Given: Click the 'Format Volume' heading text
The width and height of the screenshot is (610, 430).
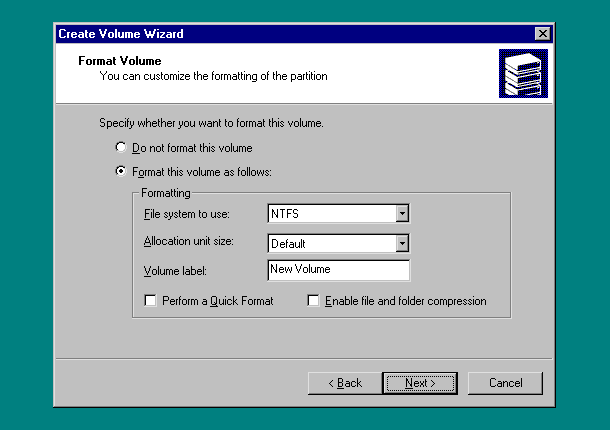Looking at the screenshot, I should [120, 61].
